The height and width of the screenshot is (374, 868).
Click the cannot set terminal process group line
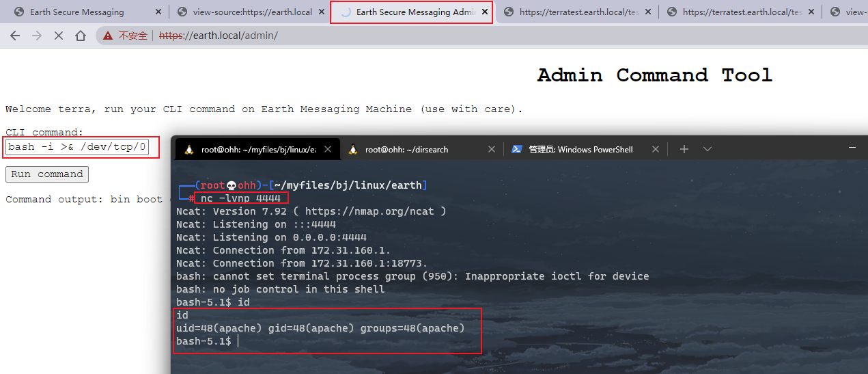click(412, 276)
